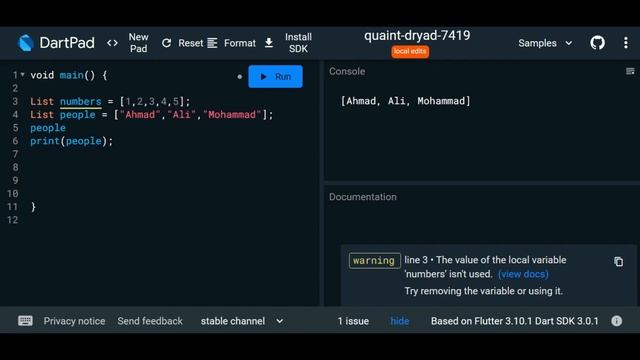Click the DartPad logo icon
This screenshot has width=640, height=360.
[x=25, y=43]
